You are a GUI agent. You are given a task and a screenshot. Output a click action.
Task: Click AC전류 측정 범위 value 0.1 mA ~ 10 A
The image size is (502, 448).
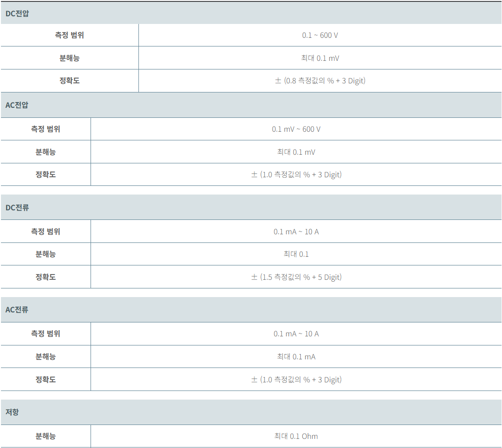296,333
